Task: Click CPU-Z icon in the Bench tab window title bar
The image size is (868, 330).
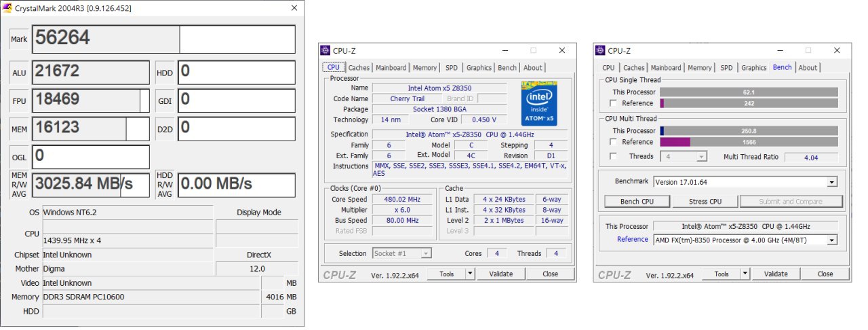Action: click(599, 51)
